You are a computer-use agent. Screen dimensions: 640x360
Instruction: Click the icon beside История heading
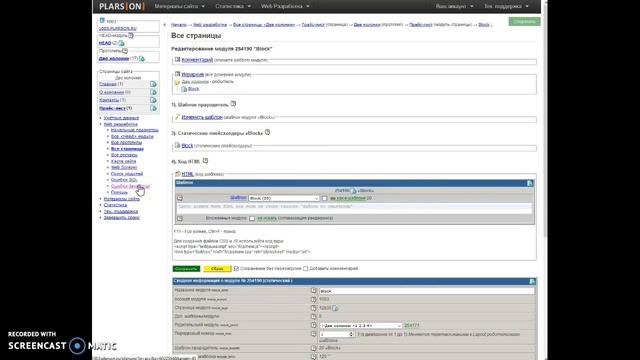(178, 74)
